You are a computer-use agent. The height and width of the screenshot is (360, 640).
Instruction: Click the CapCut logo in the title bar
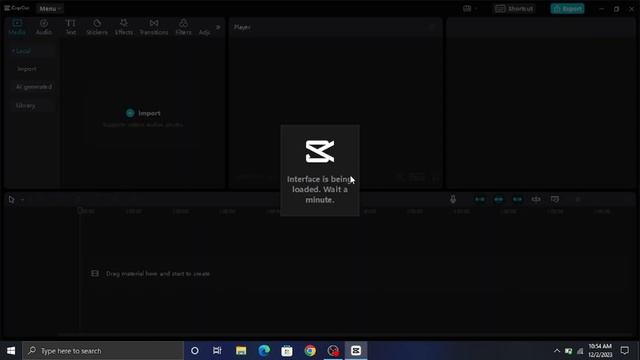(17, 8)
